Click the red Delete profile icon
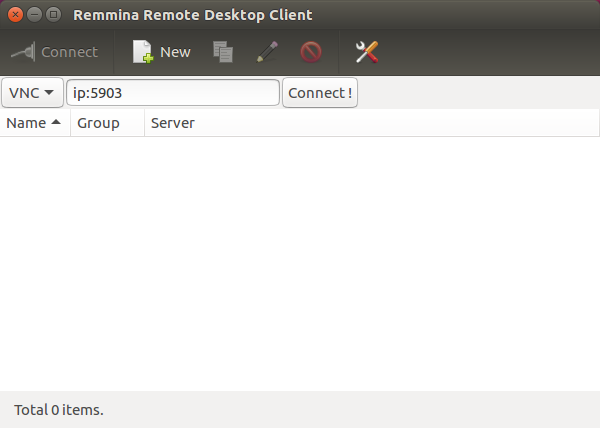 311,52
